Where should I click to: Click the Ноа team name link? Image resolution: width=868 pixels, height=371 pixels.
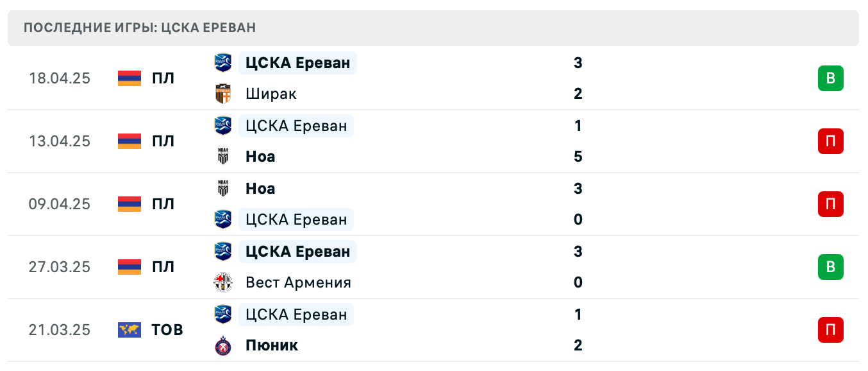pos(260,157)
